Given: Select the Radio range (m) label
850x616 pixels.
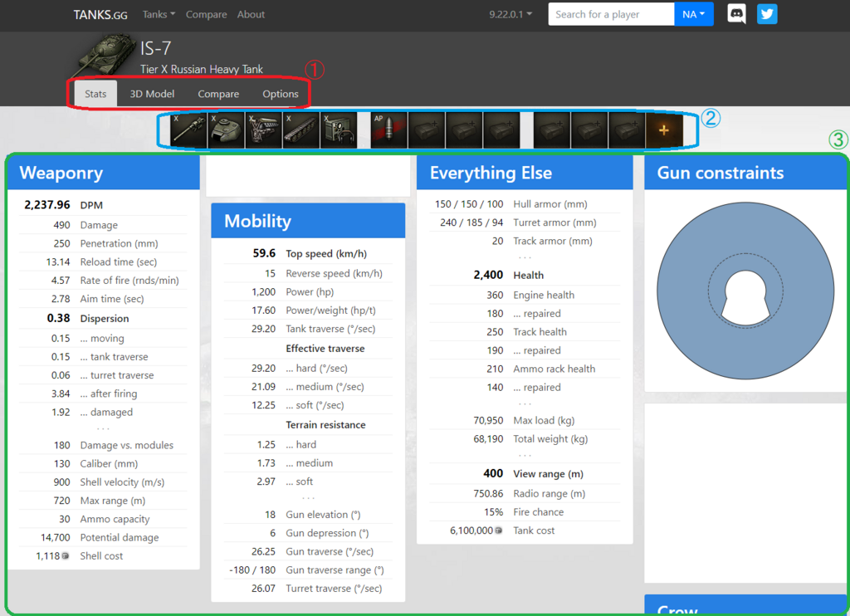Looking at the screenshot, I should click(x=550, y=493).
